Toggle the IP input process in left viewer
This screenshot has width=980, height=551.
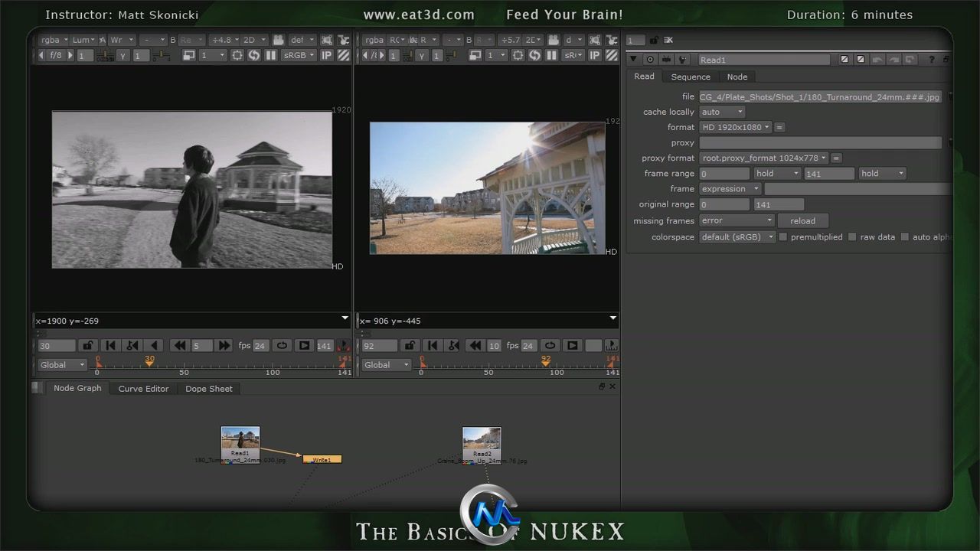point(327,55)
